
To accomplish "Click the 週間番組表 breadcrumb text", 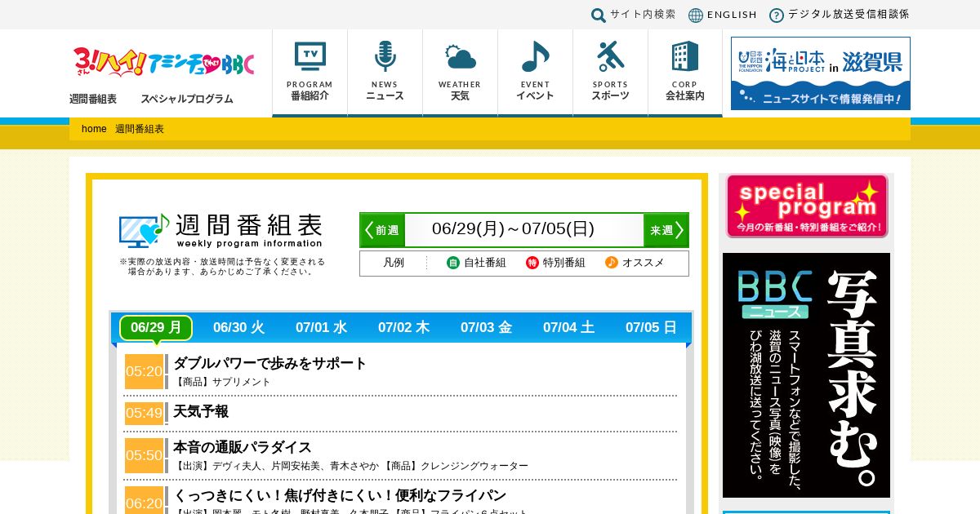I will click(140, 129).
